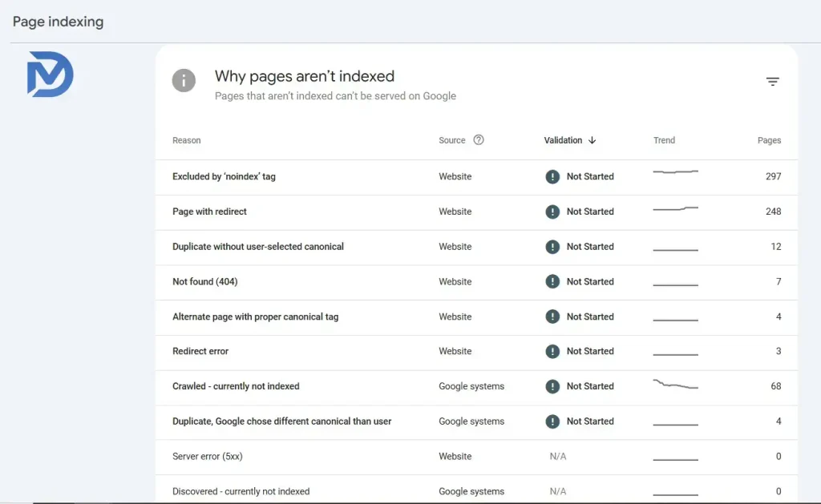
Task: Open Duplicate without user-selected canonical row
Action: 258,247
